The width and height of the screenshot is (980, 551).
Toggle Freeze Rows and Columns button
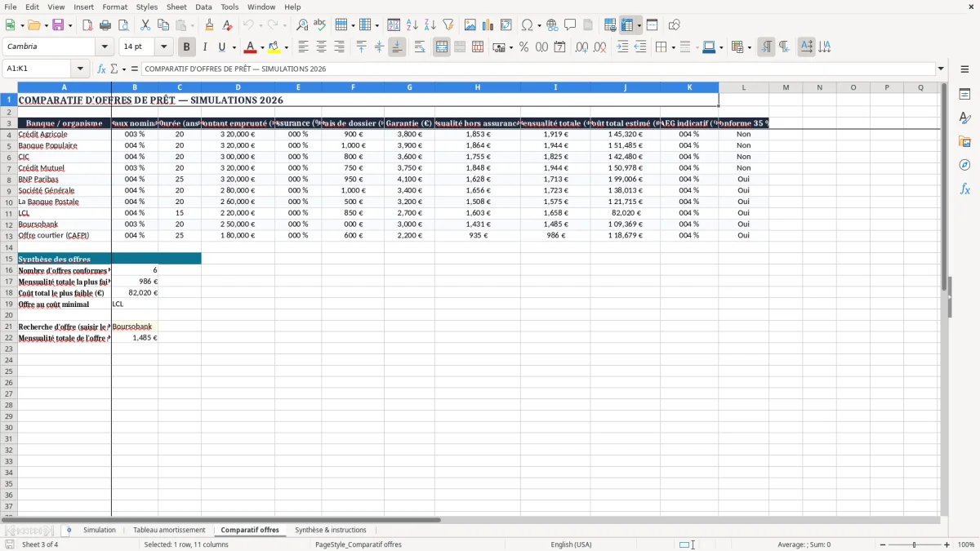click(627, 25)
